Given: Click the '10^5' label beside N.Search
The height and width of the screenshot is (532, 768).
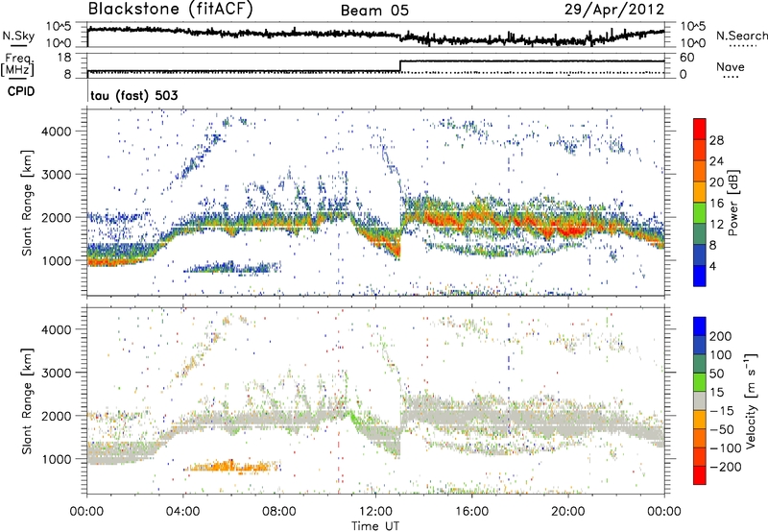Looking at the screenshot, I should [x=692, y=26].
